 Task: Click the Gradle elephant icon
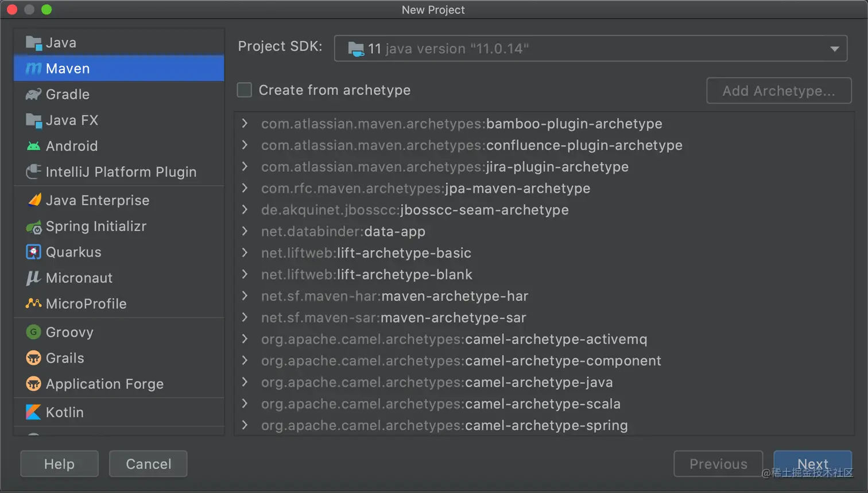[33, 95]
